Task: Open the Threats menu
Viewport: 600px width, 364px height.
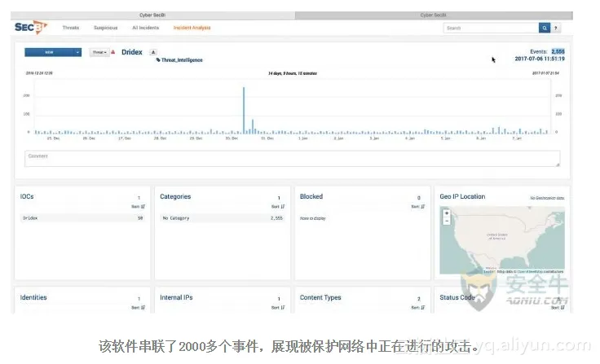Action: [x=71, y=28]
